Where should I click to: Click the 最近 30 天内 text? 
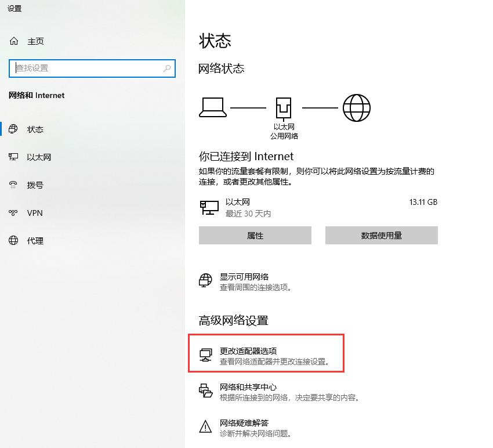[x=248, y=214]
